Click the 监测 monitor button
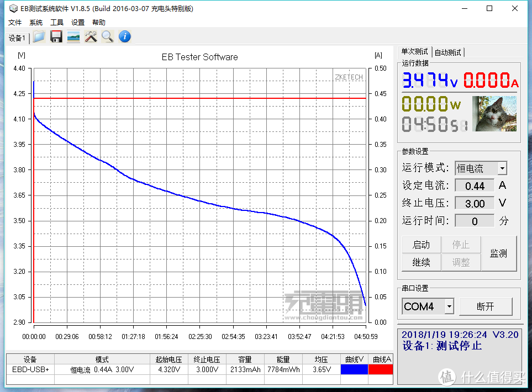This screenshot has width=532, height=392. tap(498, 253)
